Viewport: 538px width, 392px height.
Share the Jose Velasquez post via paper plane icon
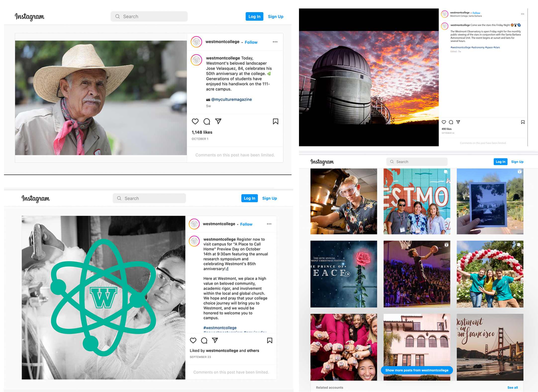(218, 121)
